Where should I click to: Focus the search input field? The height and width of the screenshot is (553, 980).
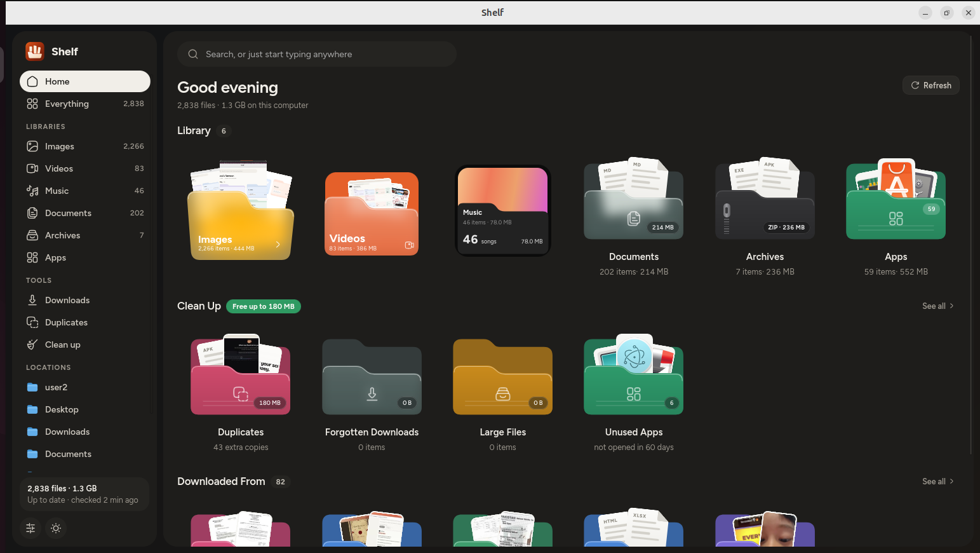[x=317, y=54]
